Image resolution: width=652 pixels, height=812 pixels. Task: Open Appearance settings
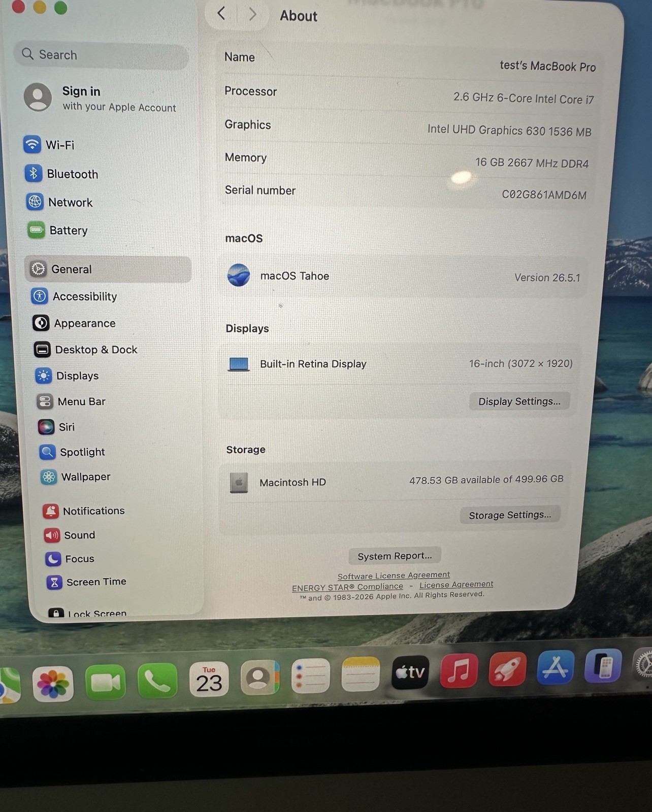(x=74, y=323)
